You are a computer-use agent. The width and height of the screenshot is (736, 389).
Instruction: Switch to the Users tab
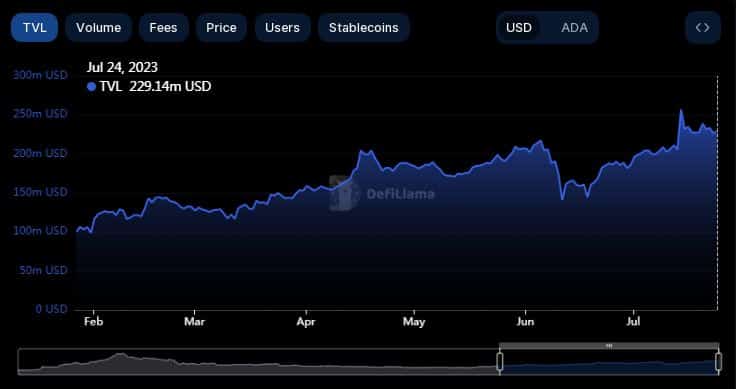tap(282, 28)
